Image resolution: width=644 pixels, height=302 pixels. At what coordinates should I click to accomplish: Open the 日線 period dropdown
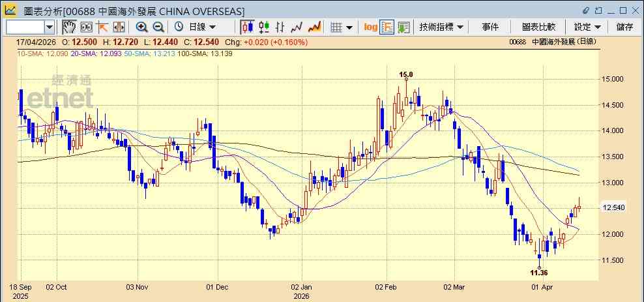pyautogui.click(x=202, y=27)
